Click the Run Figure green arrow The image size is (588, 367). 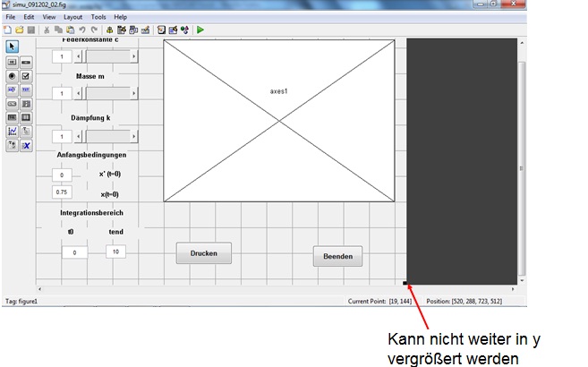[200, 30]
